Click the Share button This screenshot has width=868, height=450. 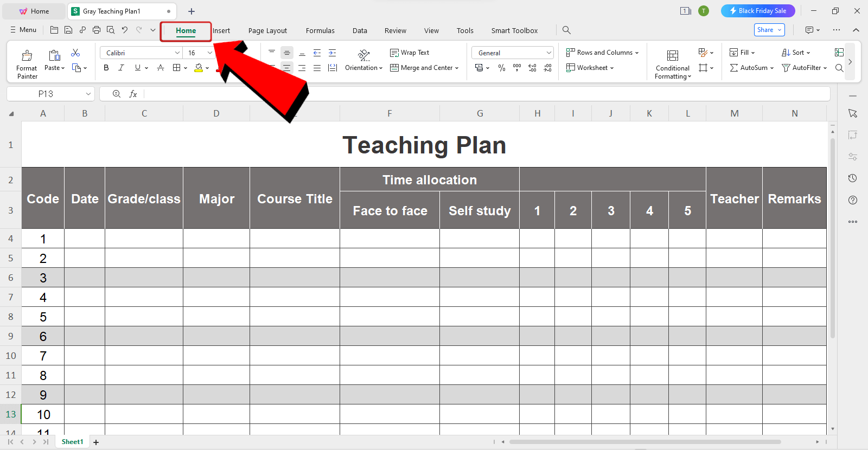(769, 30)
